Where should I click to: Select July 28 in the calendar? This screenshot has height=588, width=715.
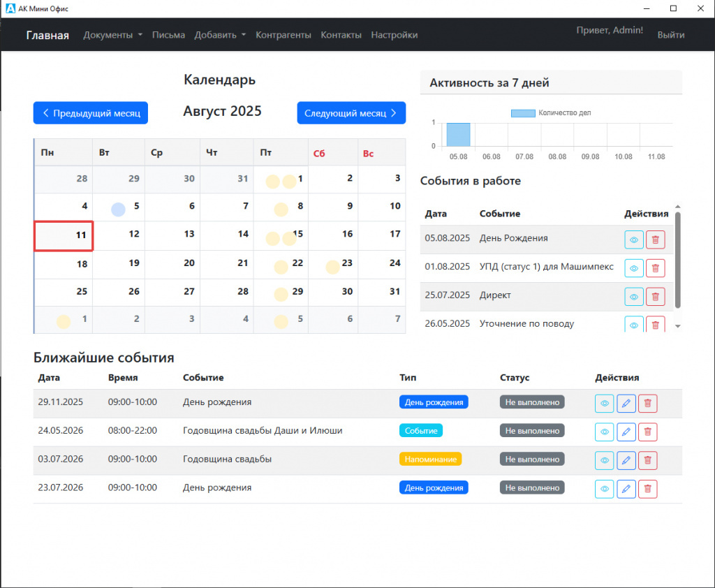click(x=64, y=179)
